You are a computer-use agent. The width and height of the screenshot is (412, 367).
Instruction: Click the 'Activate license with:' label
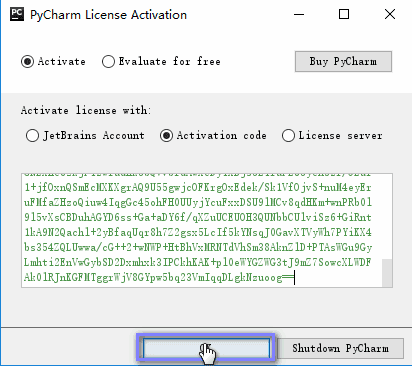point(86,110)
